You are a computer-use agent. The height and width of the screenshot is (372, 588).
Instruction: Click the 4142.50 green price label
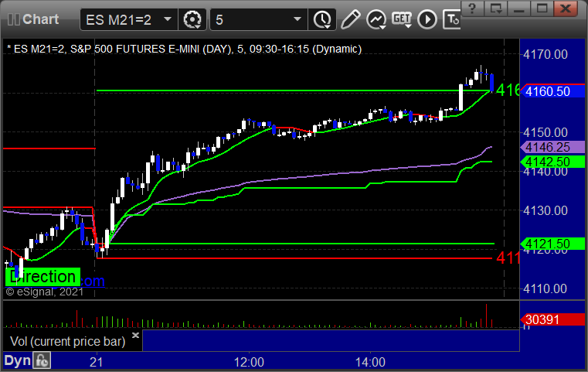click(x=552, y=162)
